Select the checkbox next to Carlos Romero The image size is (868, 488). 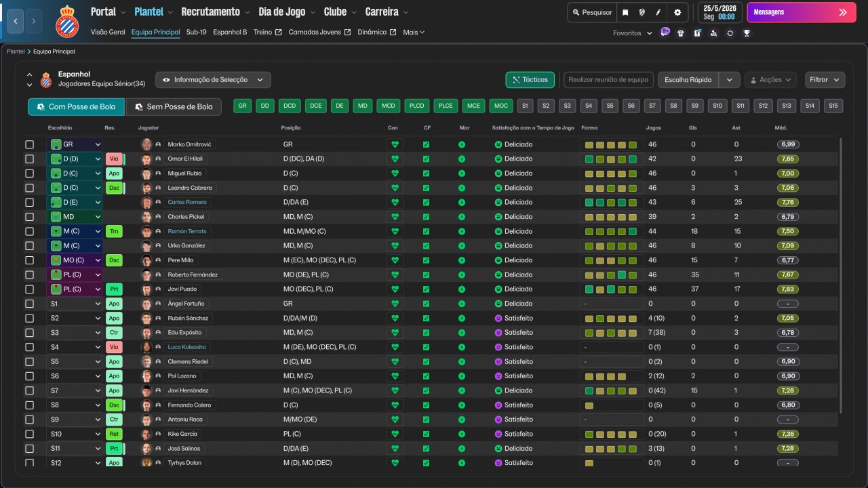(x=29, y=203)
